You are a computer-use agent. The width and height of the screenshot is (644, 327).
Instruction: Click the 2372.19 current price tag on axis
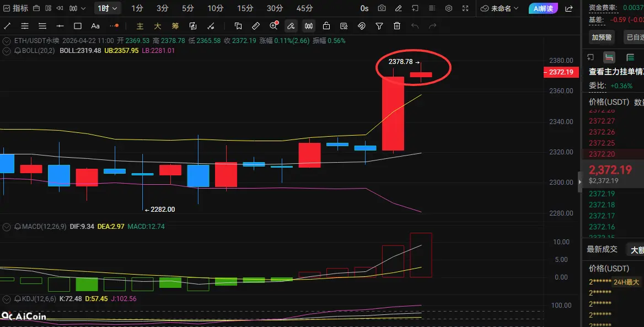click(561, 72)
